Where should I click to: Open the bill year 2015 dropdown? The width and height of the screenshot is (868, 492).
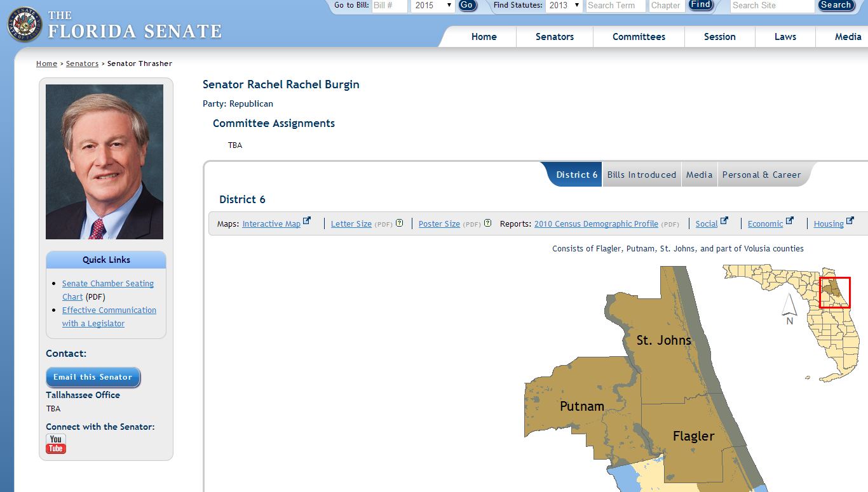click(433, 6)
